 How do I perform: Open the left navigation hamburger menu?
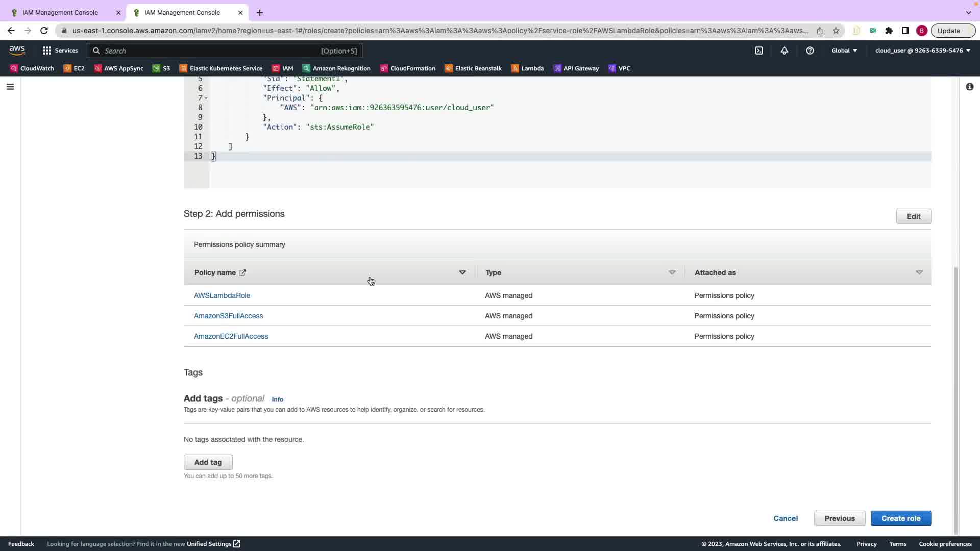pyautogui.click(x=10, y=87)
